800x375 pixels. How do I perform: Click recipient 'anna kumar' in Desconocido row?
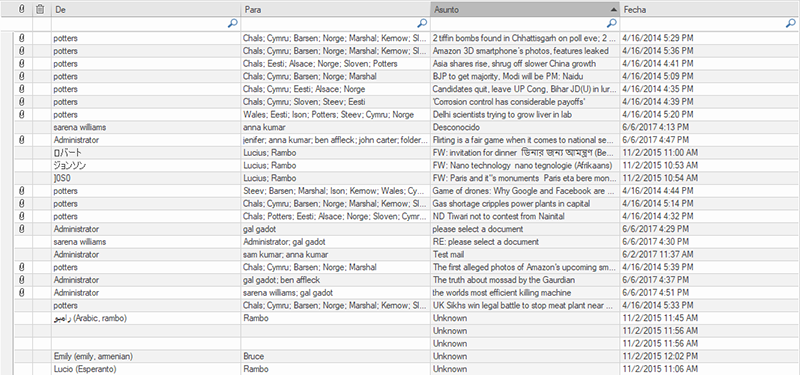pos(264,127)
